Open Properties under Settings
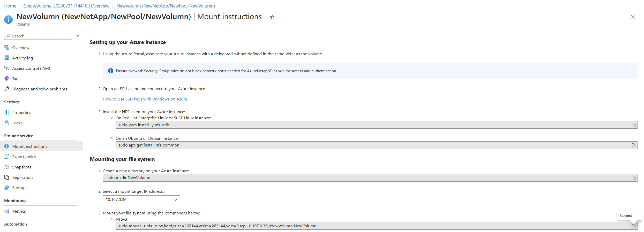 tap(22, 112)
